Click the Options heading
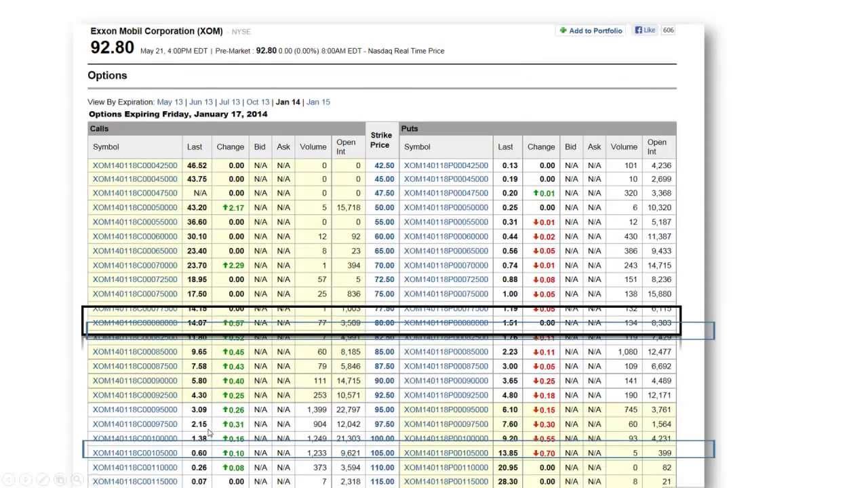This screenshot has width=868, height=488. click(107, 75)
